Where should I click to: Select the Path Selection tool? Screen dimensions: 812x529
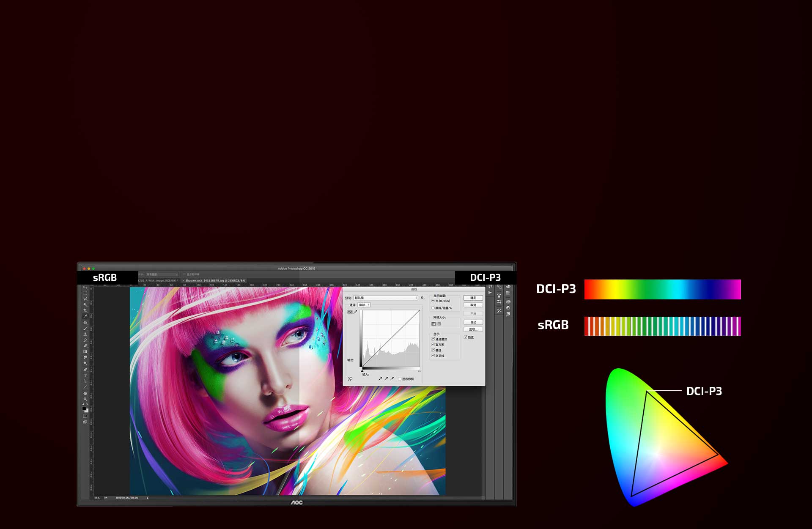point(85,381)
